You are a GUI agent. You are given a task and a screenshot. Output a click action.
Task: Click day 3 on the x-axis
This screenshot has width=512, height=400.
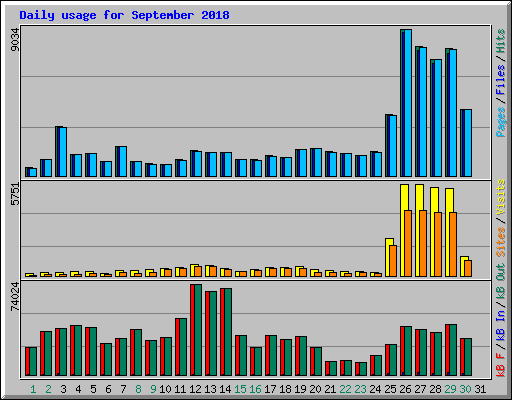(63, 389)
